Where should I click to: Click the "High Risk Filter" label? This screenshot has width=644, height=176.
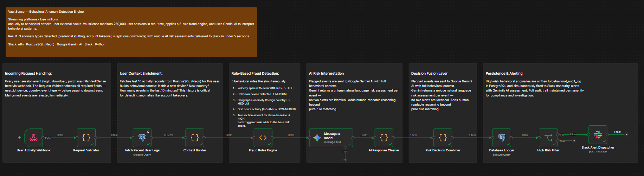coord(548,150)
